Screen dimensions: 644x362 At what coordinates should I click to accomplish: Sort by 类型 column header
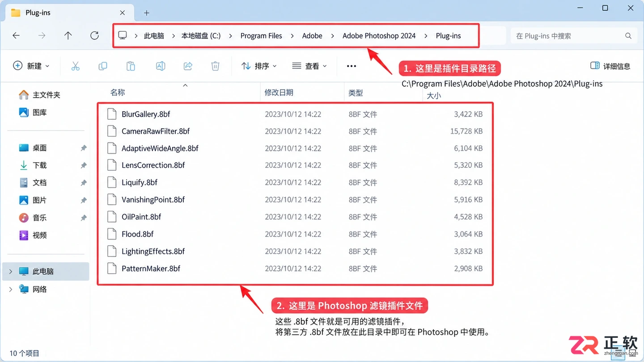[356, 93]
